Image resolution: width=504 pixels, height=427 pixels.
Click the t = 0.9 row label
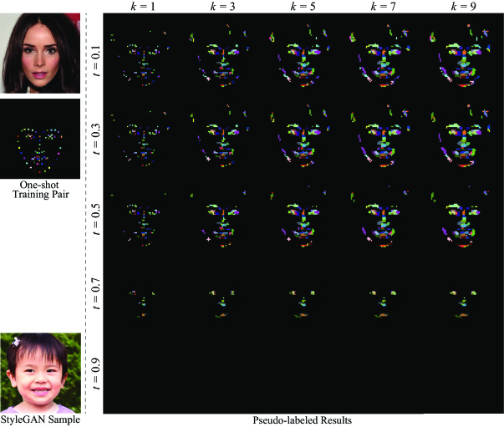tap(96, 374)
